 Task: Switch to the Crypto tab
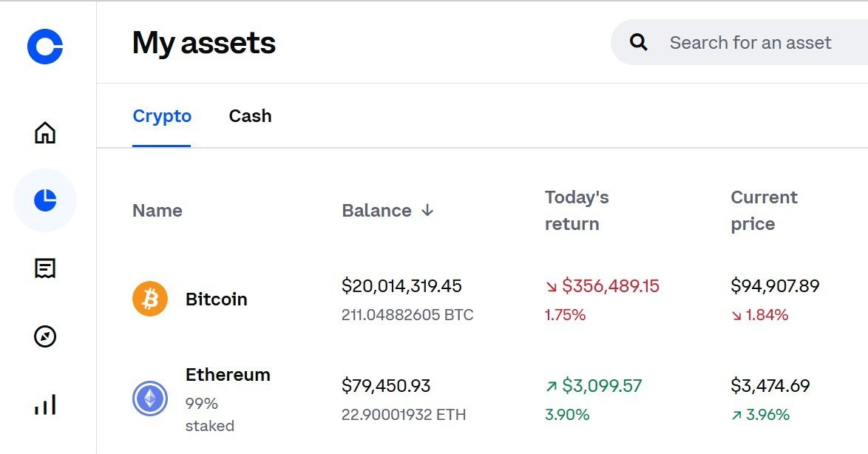click(x=162, y=116)
